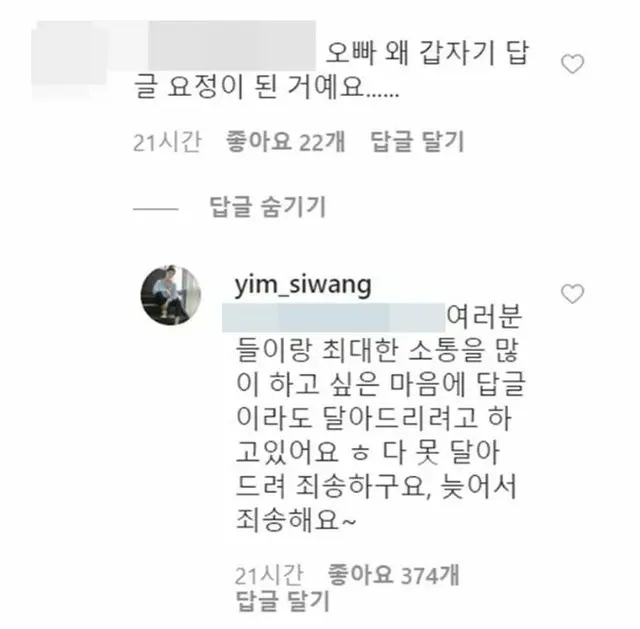Open the blurred mention in yim_siwang's reply
The width and height of the screenshot is (640, 629).
click(333, 318)
